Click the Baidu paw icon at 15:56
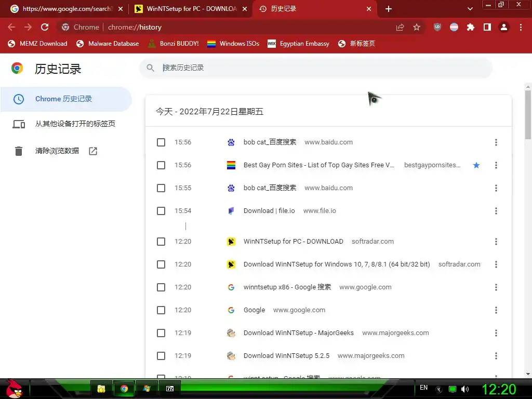The image size is (532, 399). (231, 142)
